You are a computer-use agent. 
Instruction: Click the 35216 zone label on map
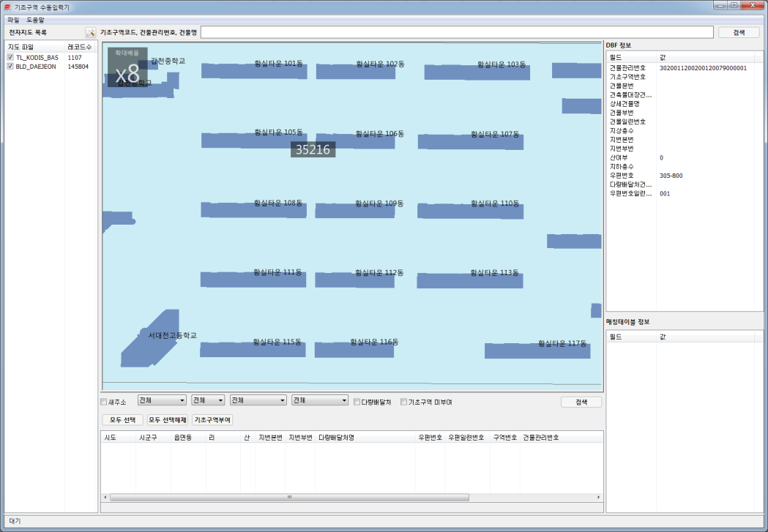point(313,149)
